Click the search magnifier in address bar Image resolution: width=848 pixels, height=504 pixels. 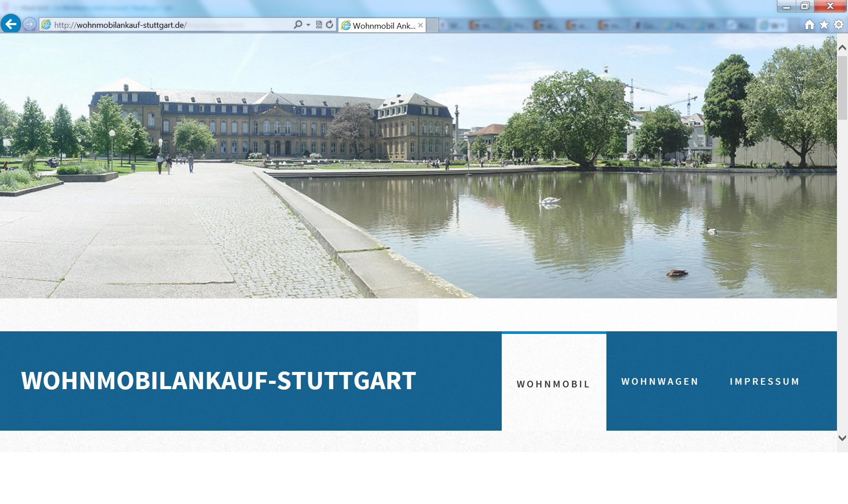[298, 25]
